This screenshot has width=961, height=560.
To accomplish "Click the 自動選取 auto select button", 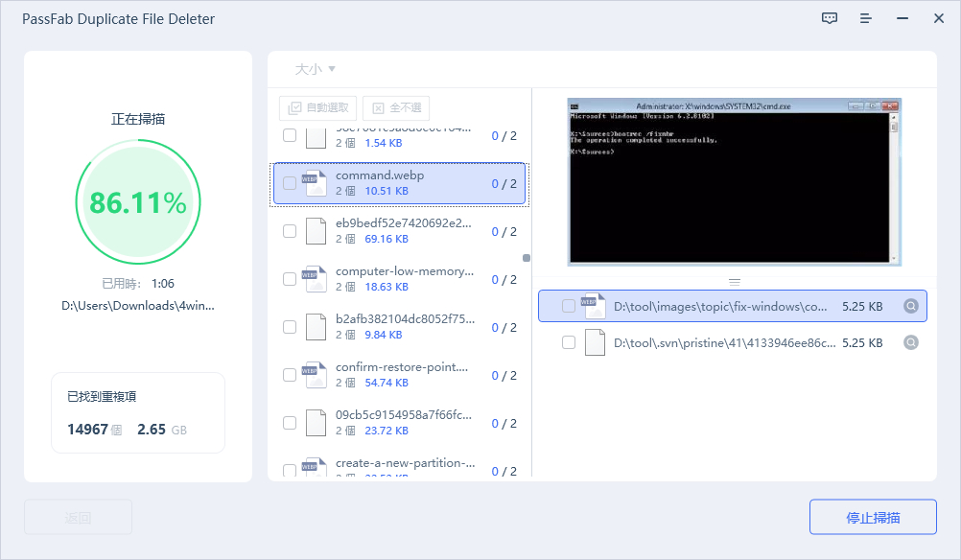I will click(x=319, y=108).
